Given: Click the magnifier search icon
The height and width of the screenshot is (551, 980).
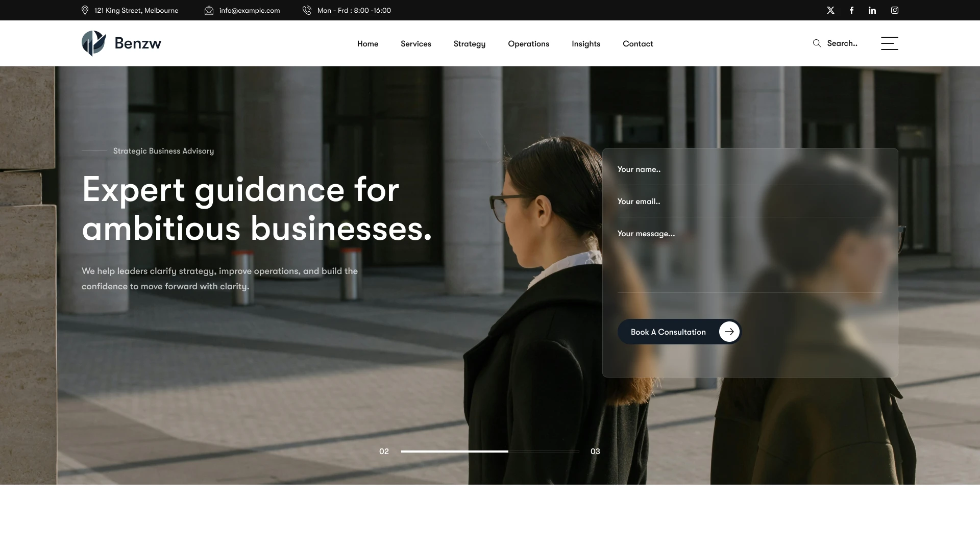Looking at the screenshot, I should click(x=817, y=43).
